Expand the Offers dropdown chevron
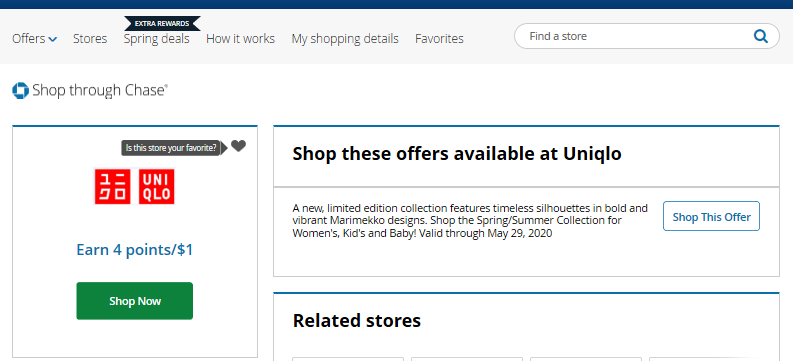This screenshot has width=793, height=361. pos(53,39)
